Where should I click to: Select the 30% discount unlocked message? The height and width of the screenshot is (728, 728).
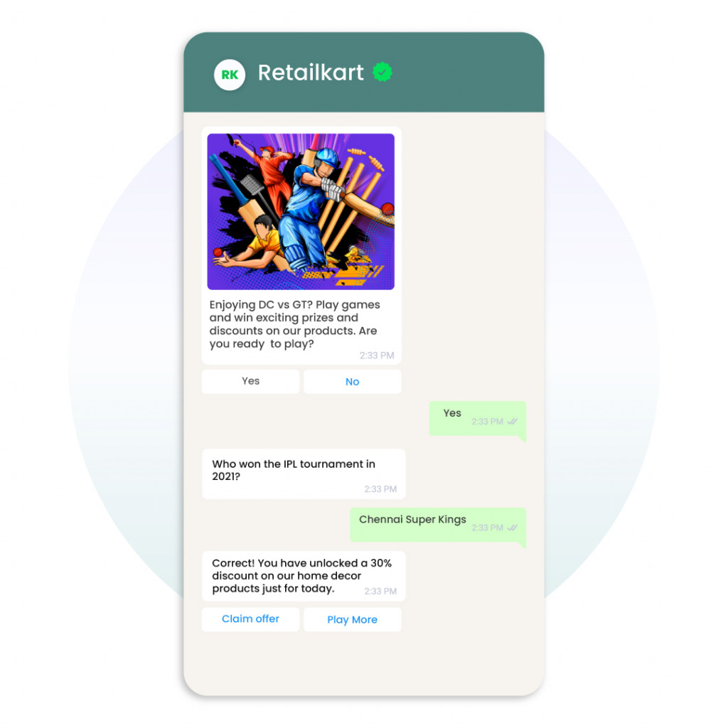[304, 576]
